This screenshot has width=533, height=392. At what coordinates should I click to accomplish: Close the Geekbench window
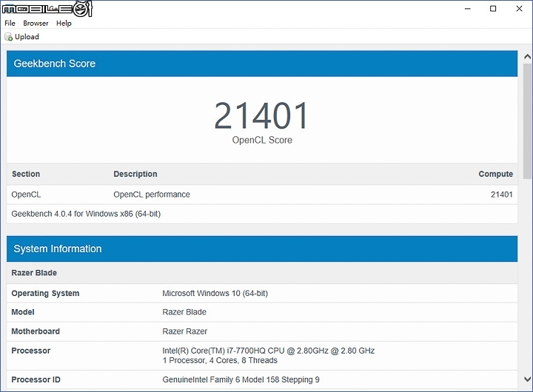tap(519, 8)
